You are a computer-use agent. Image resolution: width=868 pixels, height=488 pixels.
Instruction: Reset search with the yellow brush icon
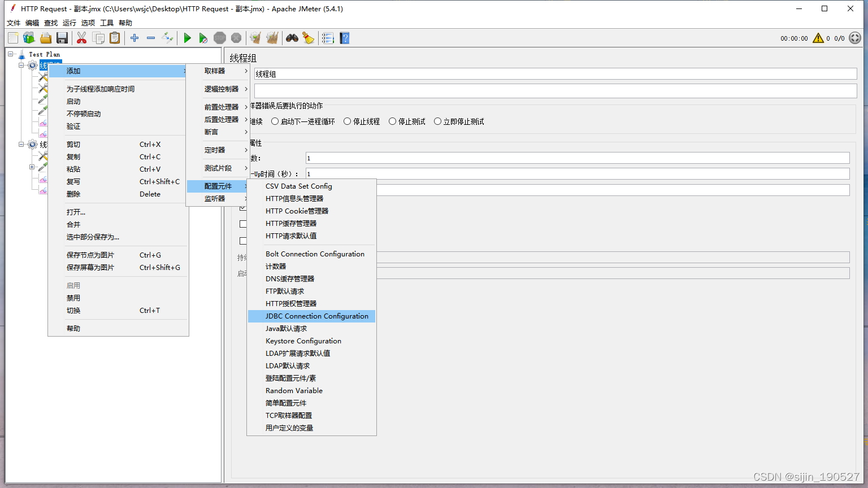point(309,38)
